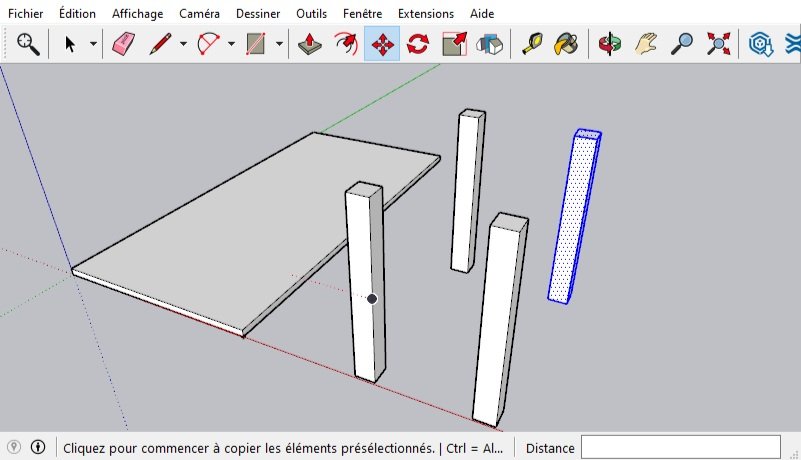Click the Outer Shell solid tool

point(489,44)
